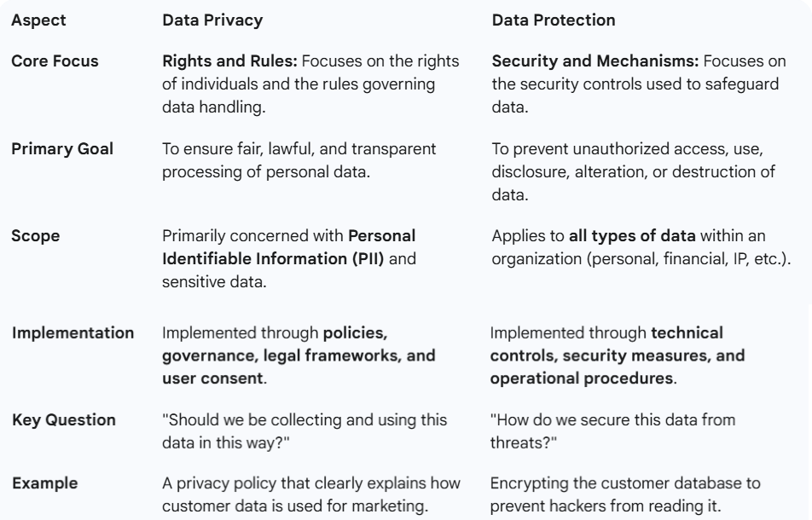
Task: Select the Example row label
Action: tap(44, 483)
